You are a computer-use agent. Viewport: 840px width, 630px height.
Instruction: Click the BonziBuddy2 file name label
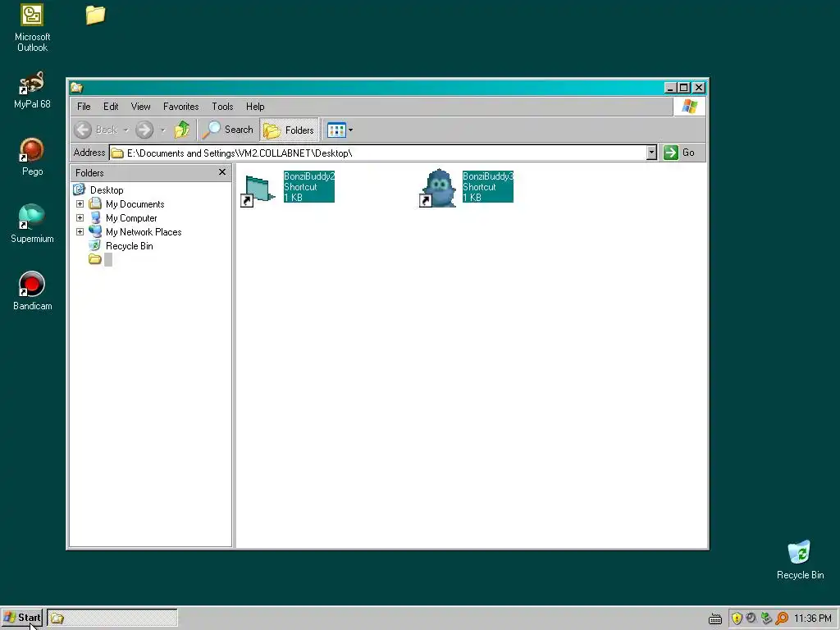point(309,176)
